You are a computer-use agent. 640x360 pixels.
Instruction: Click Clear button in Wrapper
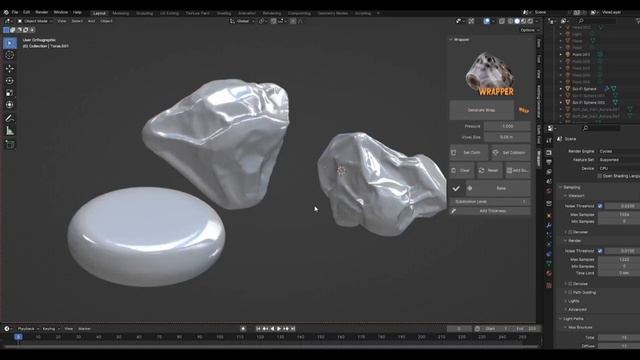[x=462, y=170]
